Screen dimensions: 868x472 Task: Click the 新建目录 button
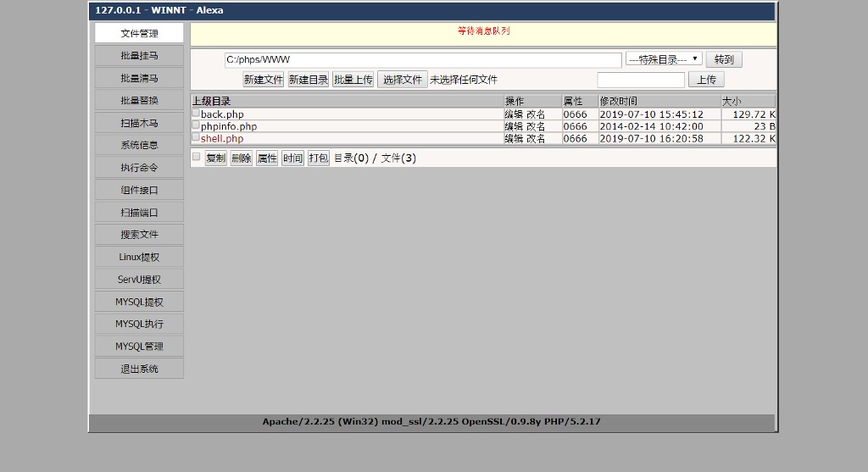[308, 80]
